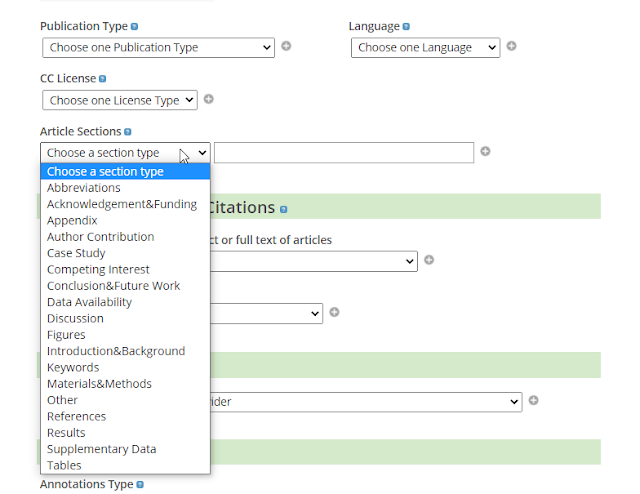Click the help icon beside Annotations Type label
The width and height of the screenshot is (640, 494).
(140, 485)
